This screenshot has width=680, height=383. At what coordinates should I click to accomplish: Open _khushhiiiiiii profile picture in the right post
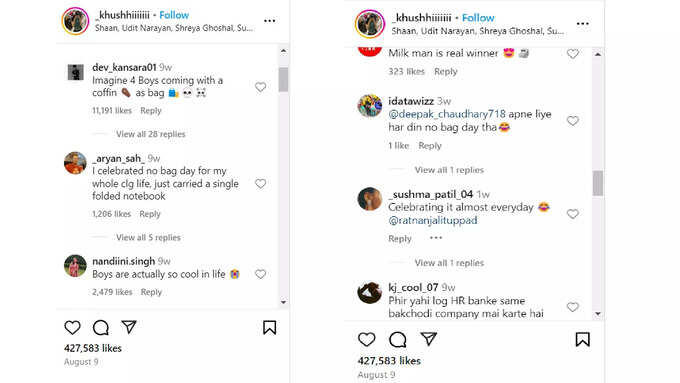pos(370,24)
